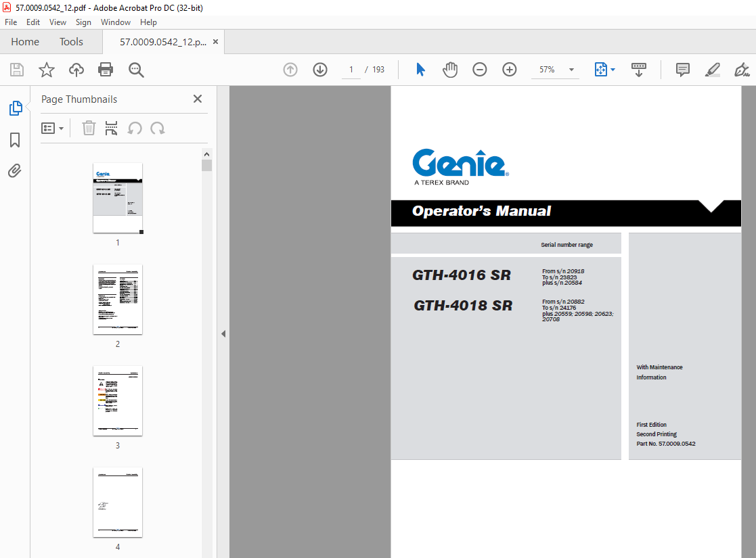Go to next page arrow
The width and height of the screenshot is (756, 558).
[x=320, y=70]
